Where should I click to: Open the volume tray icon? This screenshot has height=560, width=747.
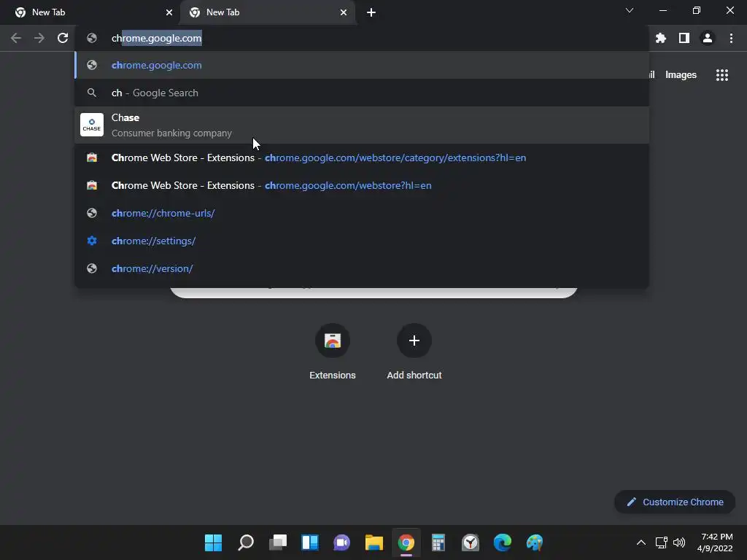679,542
